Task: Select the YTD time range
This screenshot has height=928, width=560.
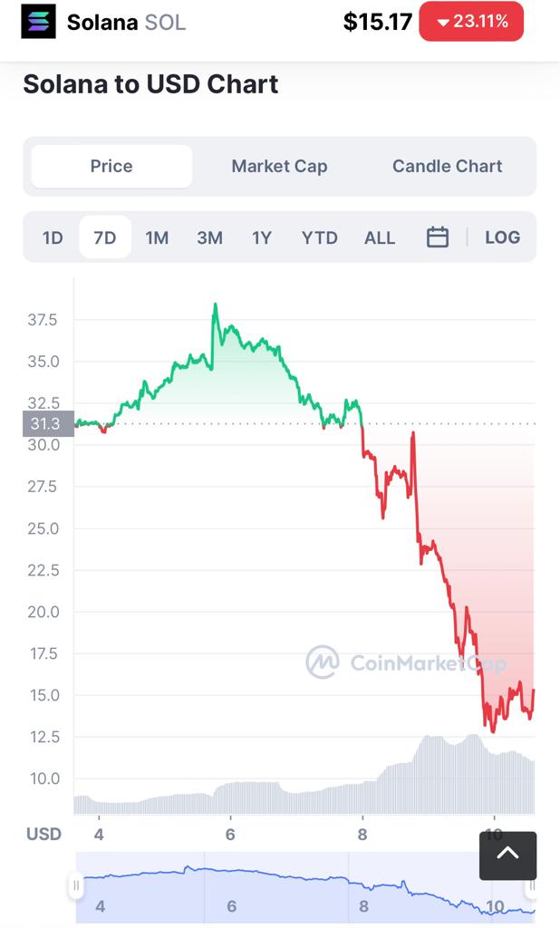Action: (319, 237)
